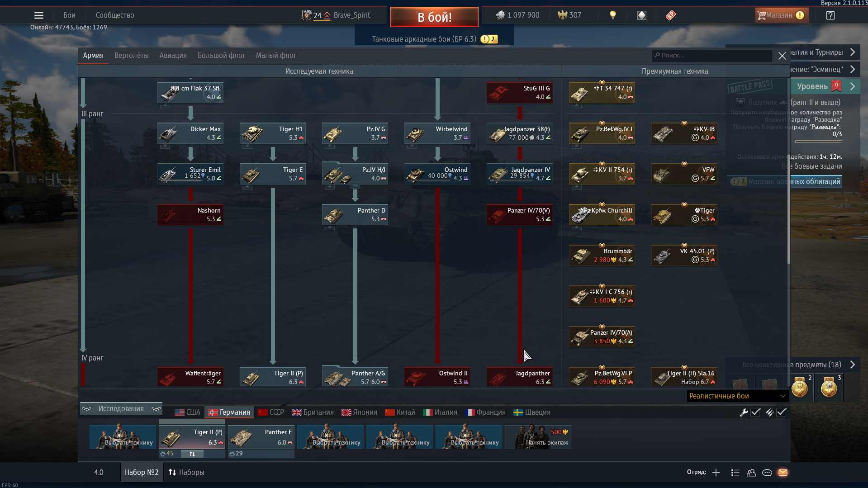Open the Реалистичные бои dropdown
The image size is (868, 488).
click(x=737, y=396)
